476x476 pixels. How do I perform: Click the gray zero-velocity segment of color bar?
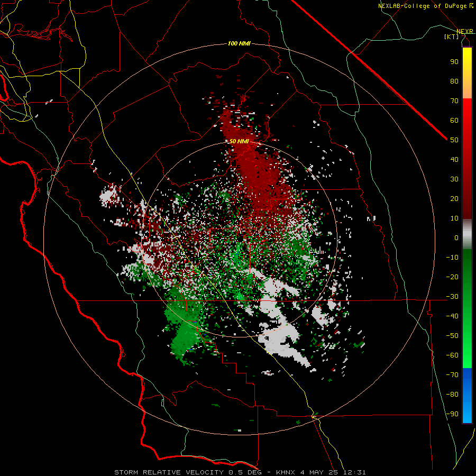pos(467,234)
